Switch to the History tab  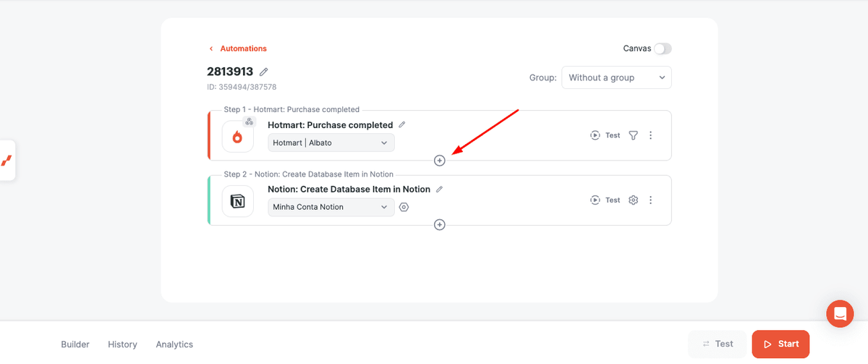point(122,344)
